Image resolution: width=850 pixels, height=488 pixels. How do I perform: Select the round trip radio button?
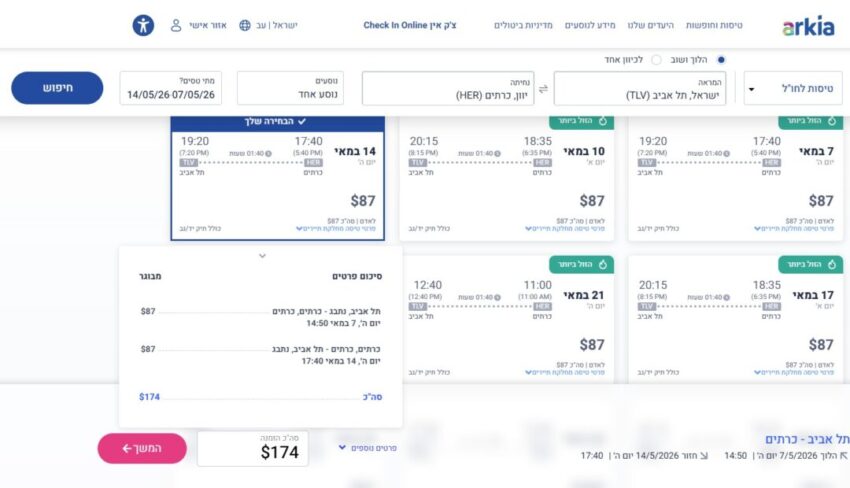722,60
